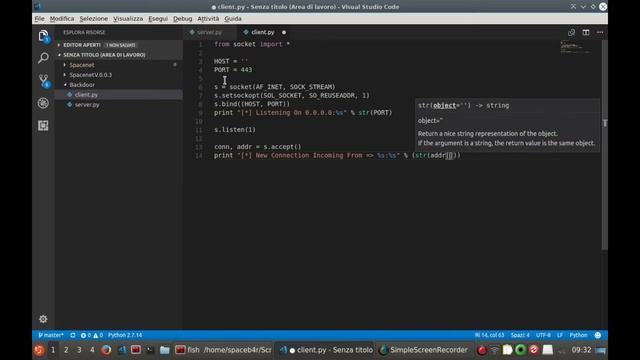640x360 pixels.
Task: Change the LF end-of-line sequence
Action: [x=560, y=335]
